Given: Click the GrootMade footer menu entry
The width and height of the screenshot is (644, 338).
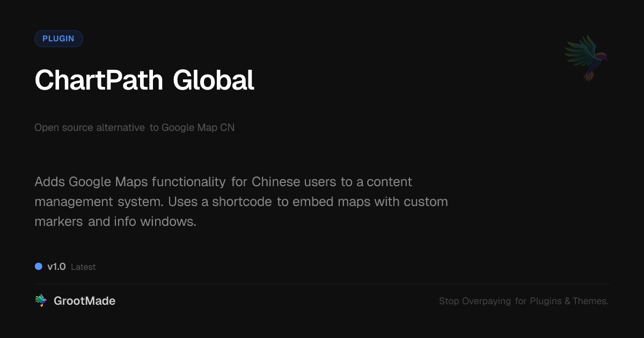Looking at the screenshot, I should pyautogui.click(x=84, y=301).
